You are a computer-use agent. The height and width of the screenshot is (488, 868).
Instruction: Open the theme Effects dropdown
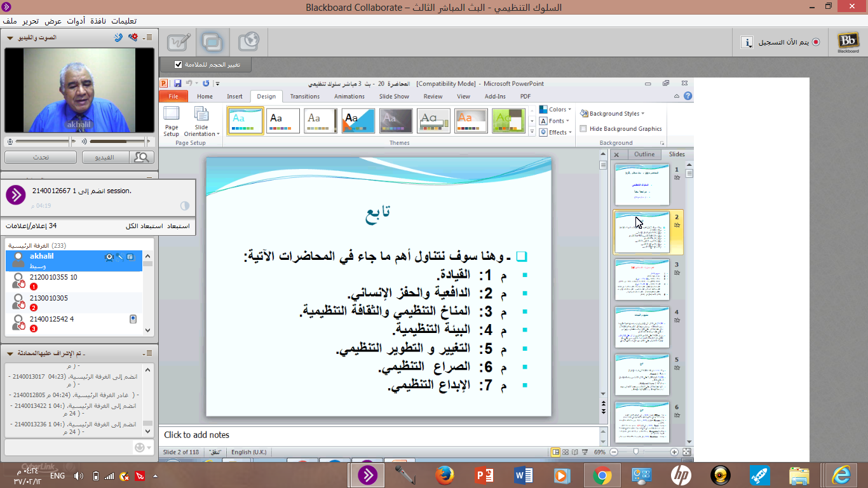pos(555,132)
